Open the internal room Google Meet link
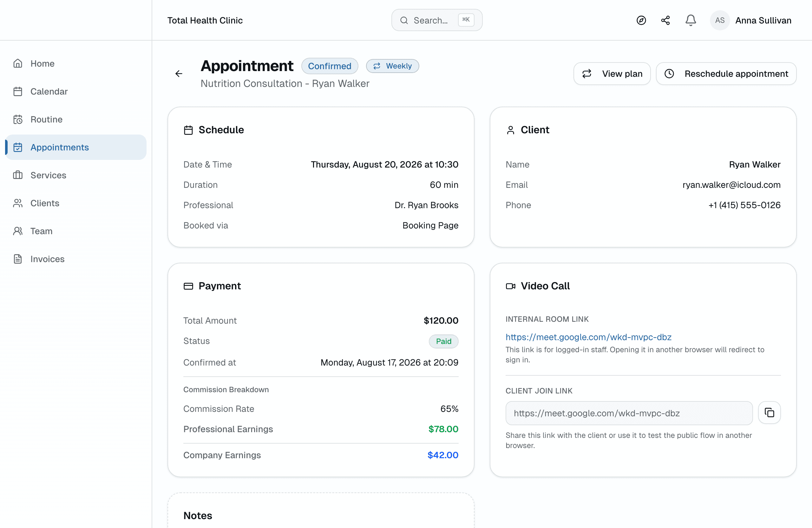 click(588, 337)
